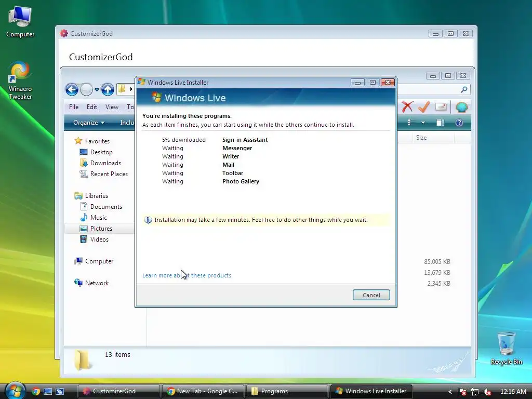Click the 5% downloaded status text
This screenshot has width=532, height=399.
pos(184,140)
